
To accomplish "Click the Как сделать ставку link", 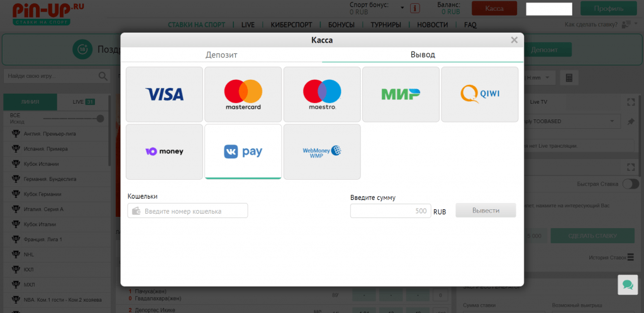I will tap(591, 25).
